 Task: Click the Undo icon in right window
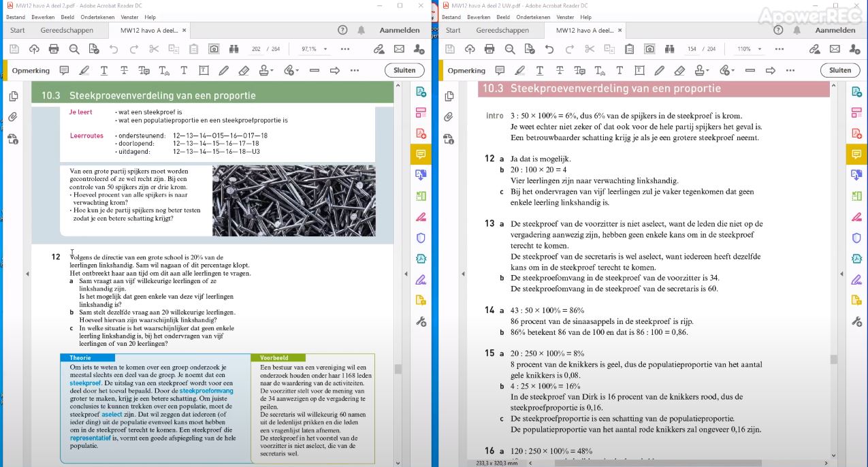549,49
